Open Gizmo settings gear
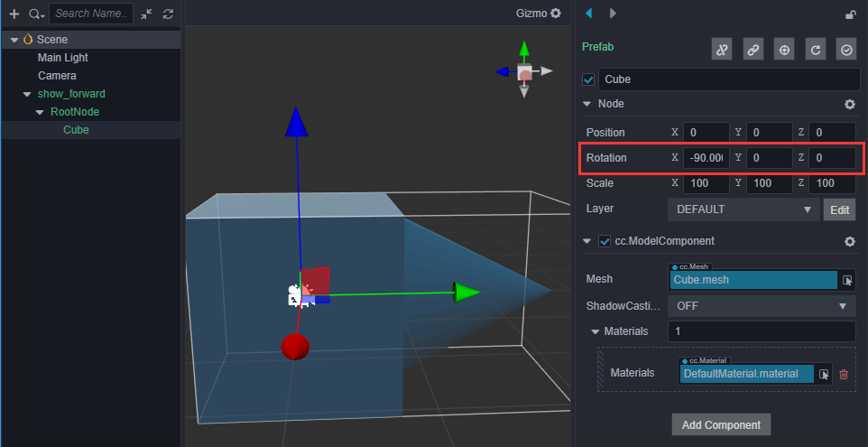The height and width of the screenshot is (447, 868). coord(556,14)
